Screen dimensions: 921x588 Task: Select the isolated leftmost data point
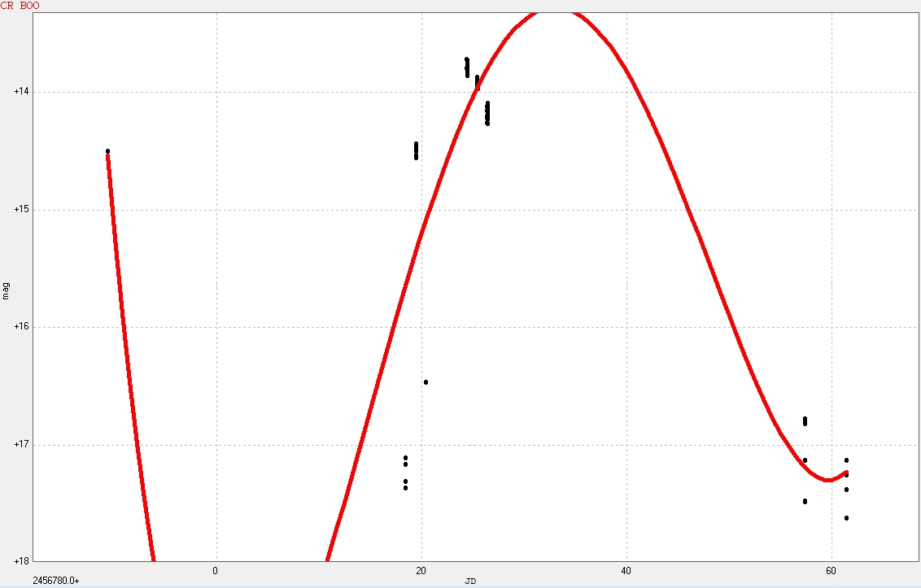[107, 151]
